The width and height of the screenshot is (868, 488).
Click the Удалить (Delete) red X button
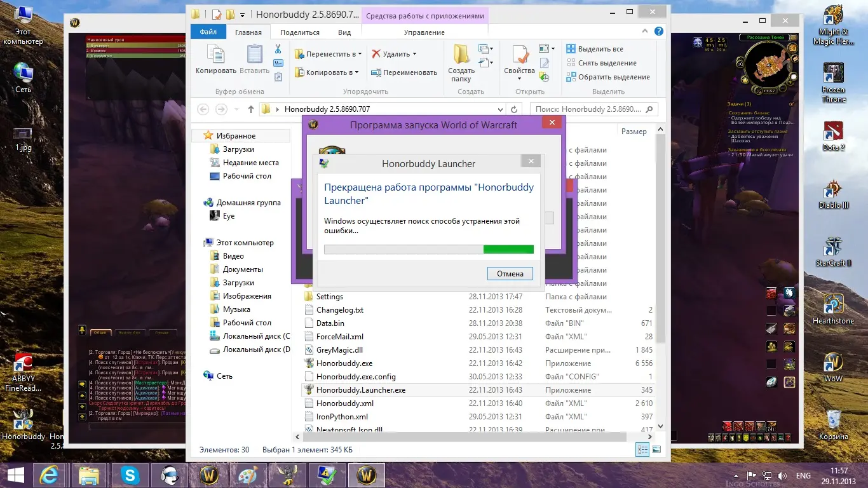tap(394, 54)
